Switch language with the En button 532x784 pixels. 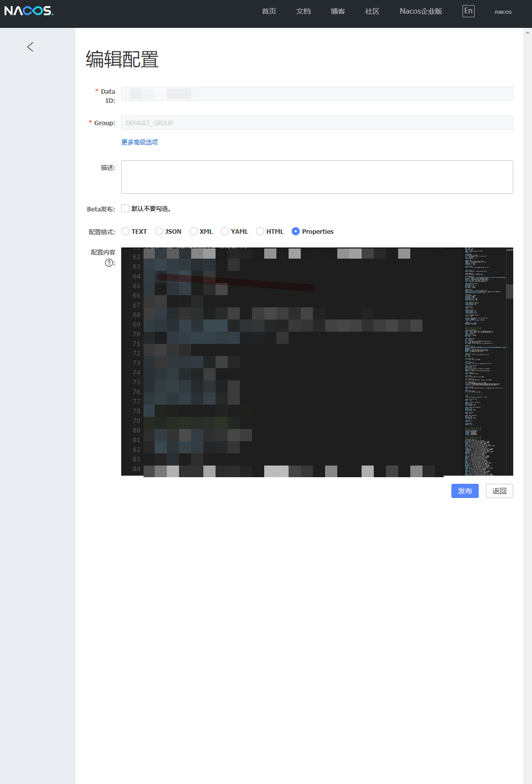click(469, 11)
